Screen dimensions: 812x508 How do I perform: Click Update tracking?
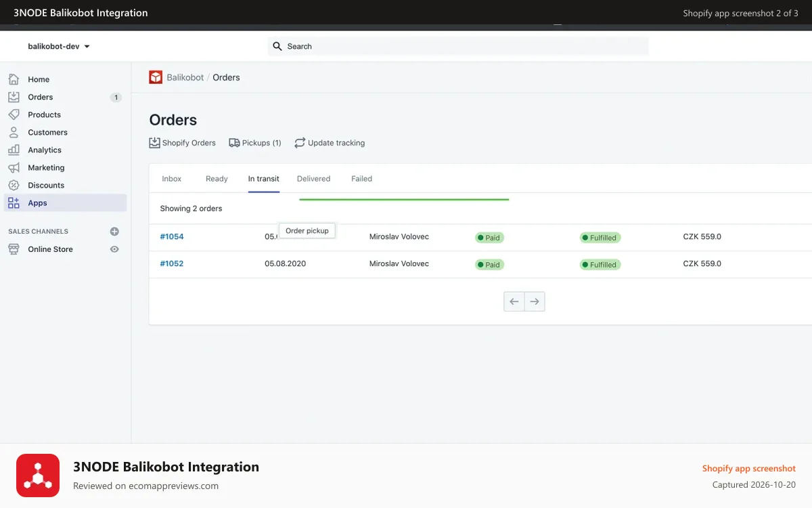coord(330,143)
